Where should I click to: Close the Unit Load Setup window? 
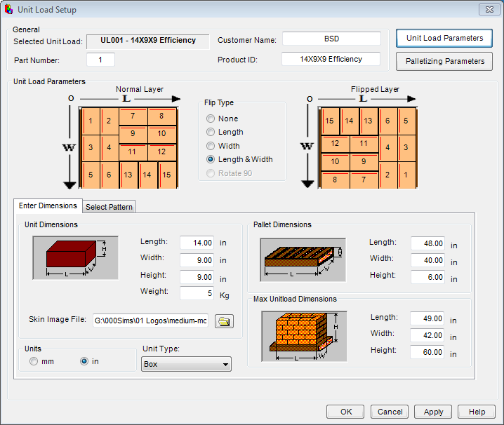(489, 9)
